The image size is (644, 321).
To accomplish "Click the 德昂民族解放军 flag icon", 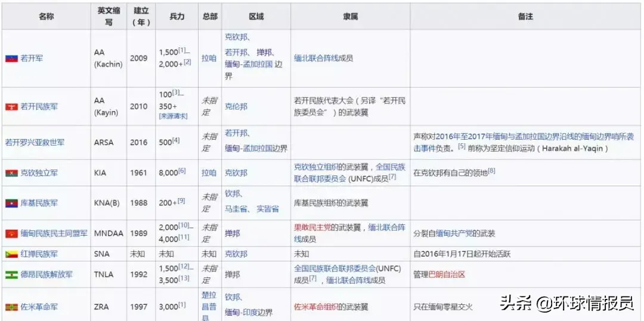I will click(x=11, y=275).
